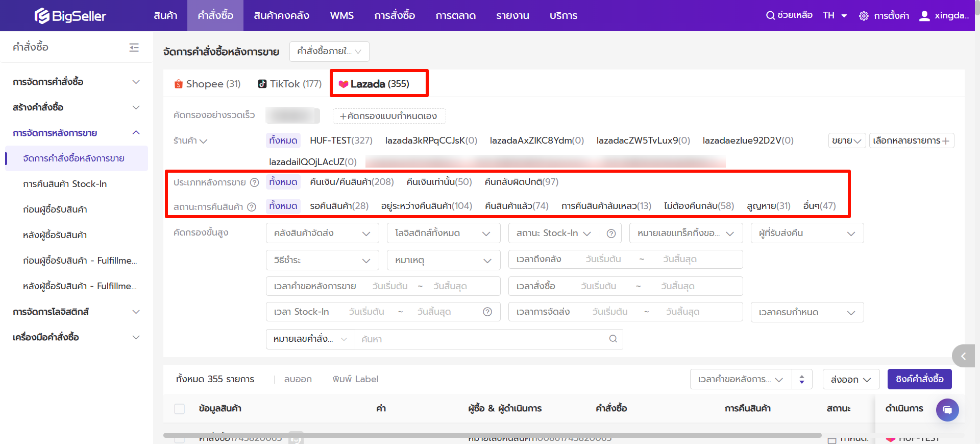Screen dimensions: 980x444
Task: Expand การจัดการโลจิสติกส์ sidebar section
Action: pos(77,312)
